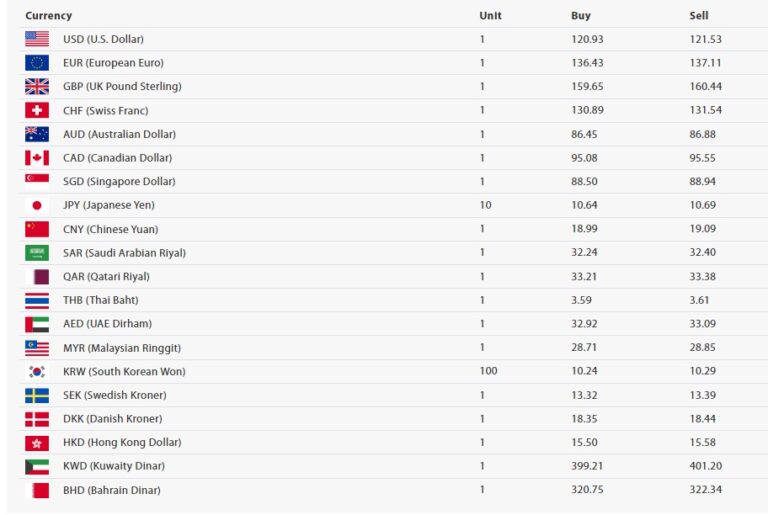Click the European Union flag icon
The height and width of the screenshot is (515, 768).
(x=37, y=63)
